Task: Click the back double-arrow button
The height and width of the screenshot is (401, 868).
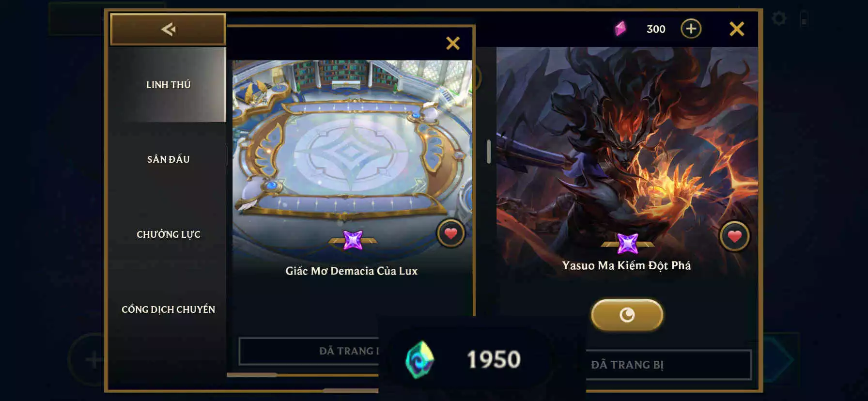Action: click(x=168, y=30)
